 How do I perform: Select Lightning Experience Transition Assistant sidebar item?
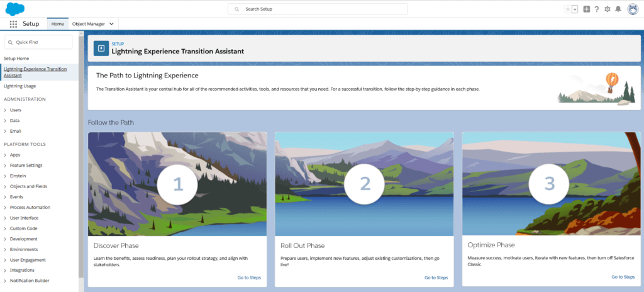tap(40, 72)
